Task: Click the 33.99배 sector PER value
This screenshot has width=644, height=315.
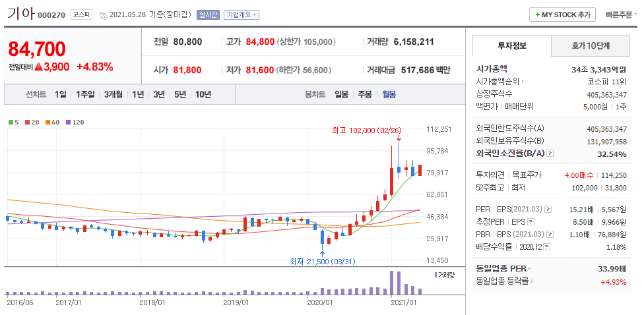Action: [x=612, y=270]
